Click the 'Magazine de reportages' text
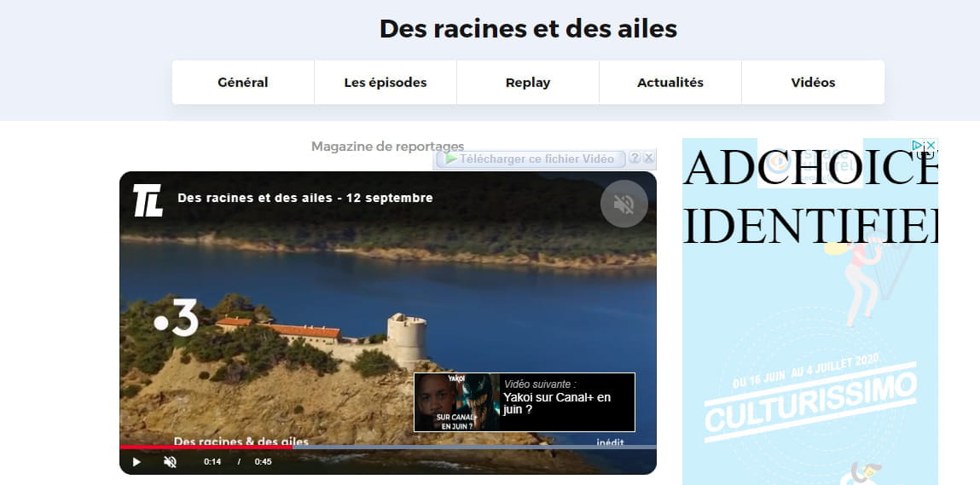980x485 pixels. (x=387, y=147)
